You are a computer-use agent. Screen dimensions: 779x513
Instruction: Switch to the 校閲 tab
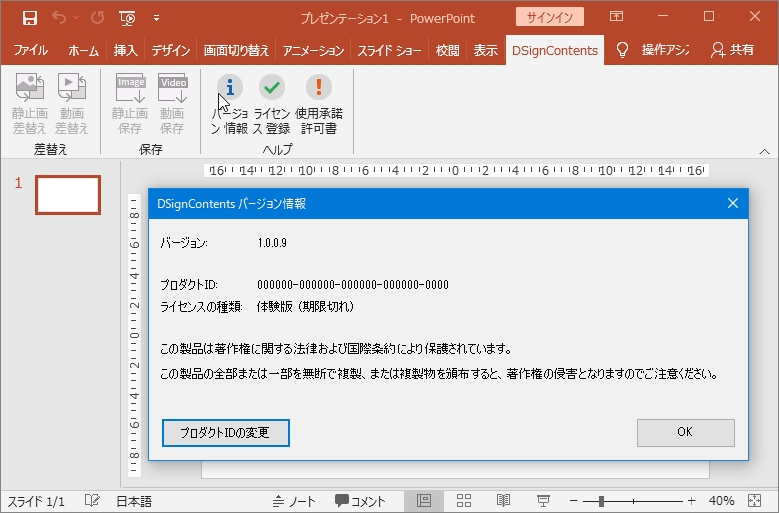[447, 50]
